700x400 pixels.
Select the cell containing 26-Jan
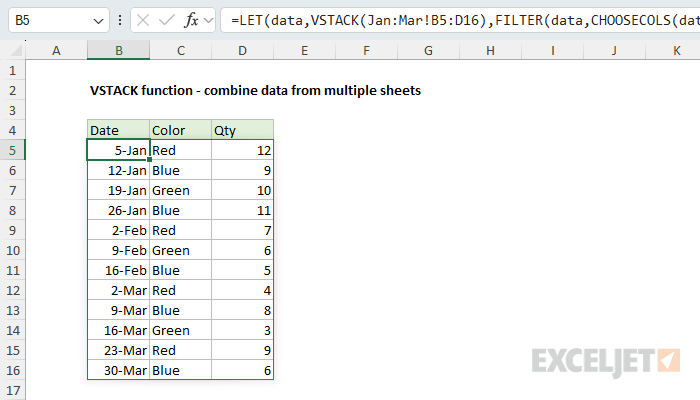[x=118, y=210]
